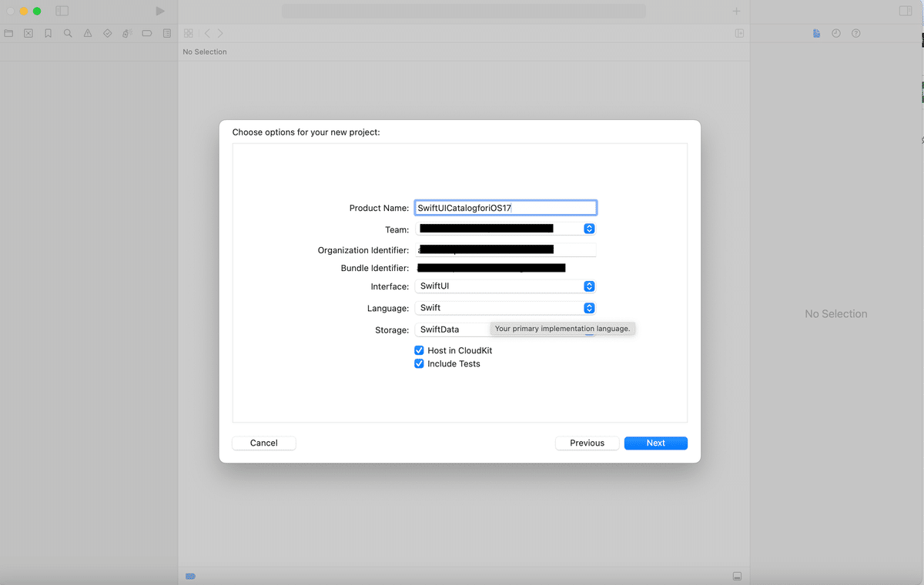This screenshot has width=924, height=585.
Task: Open the related items grid icon
Action: tap(189, 34)
